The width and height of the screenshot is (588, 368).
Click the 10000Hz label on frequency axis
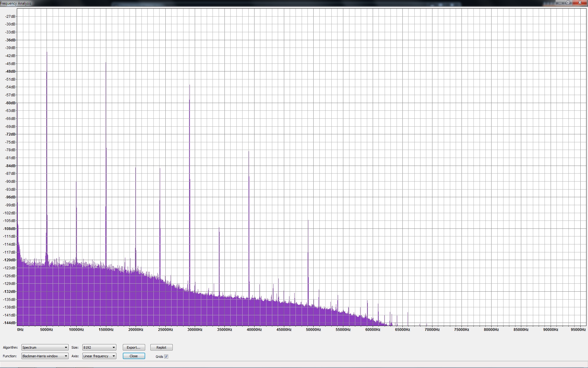click(x=76, y=330)
